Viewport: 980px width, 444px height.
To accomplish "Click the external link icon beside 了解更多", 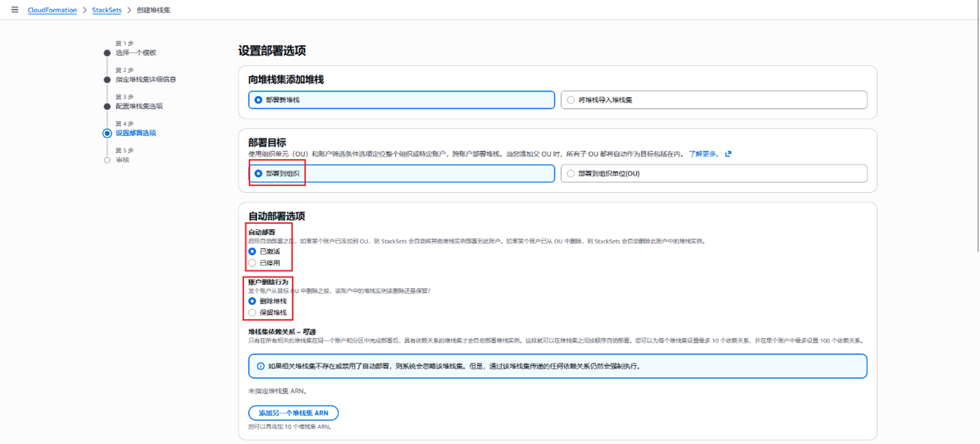I will tap(728, 154).
